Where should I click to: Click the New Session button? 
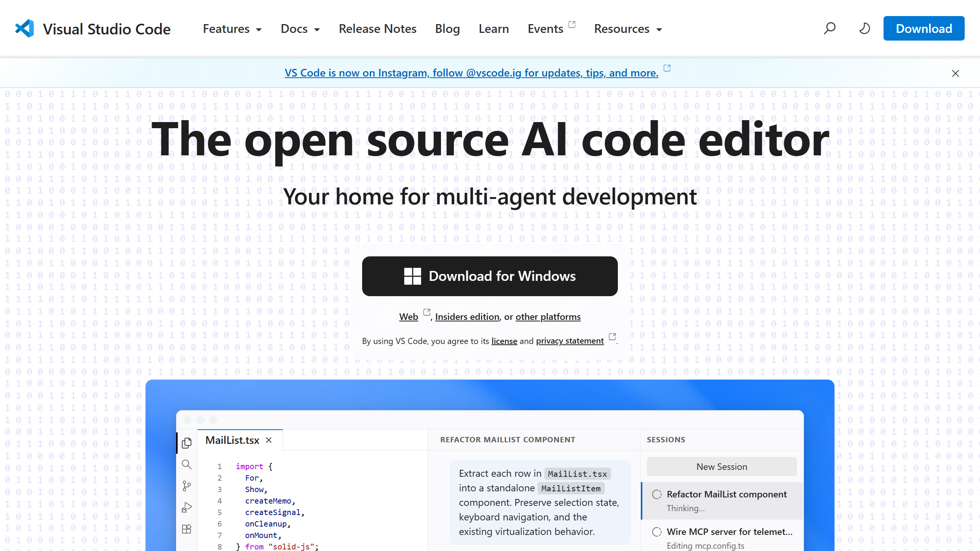tap(722, 466)
